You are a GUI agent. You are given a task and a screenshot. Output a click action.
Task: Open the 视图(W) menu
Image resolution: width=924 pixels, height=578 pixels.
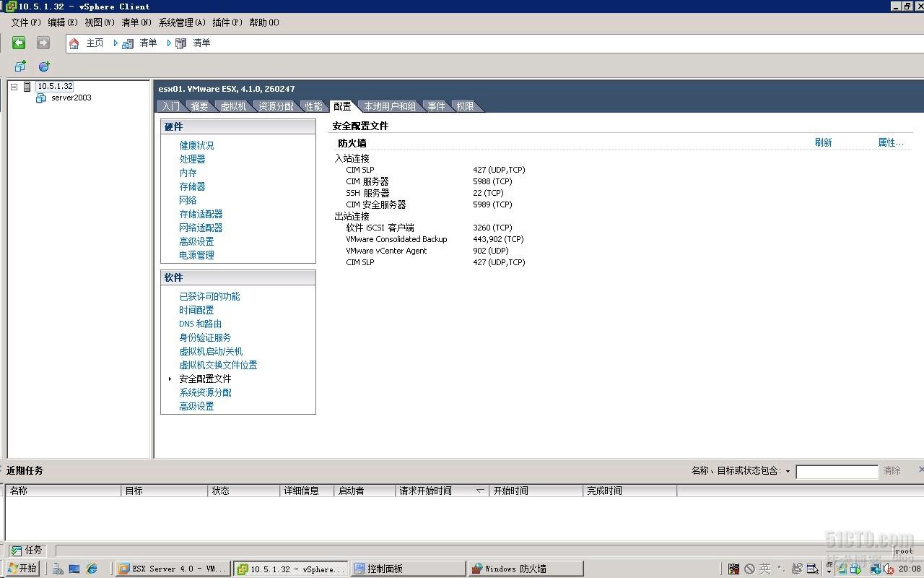coord(100,22)
